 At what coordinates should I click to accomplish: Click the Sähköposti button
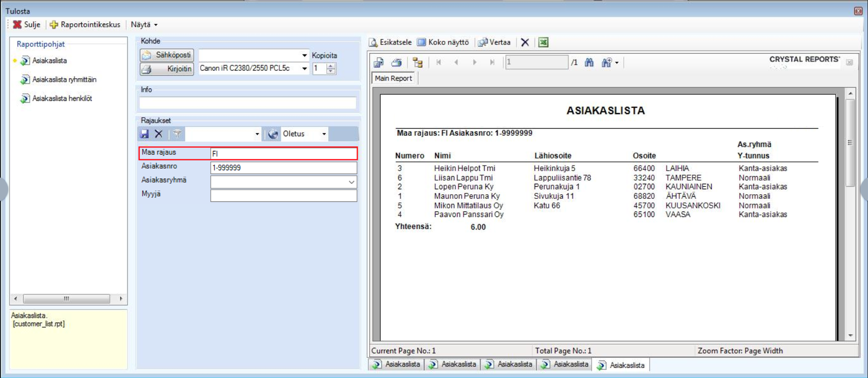click(167, 55)
